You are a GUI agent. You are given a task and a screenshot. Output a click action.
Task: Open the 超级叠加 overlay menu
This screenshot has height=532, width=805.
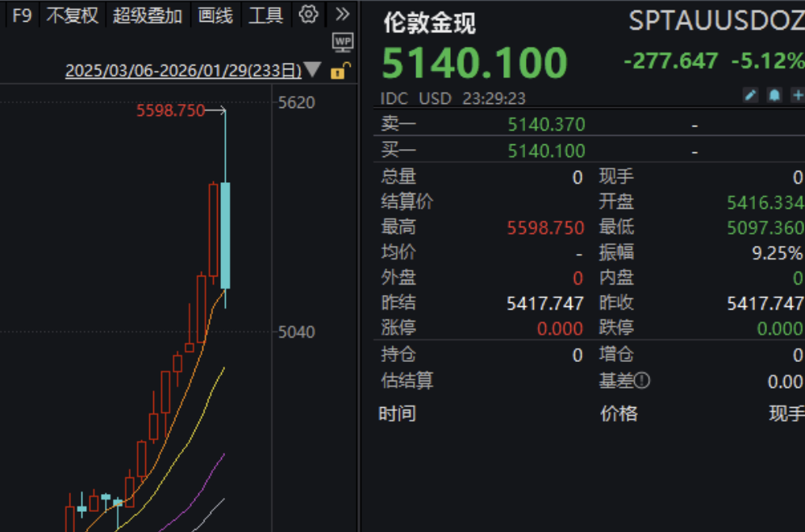[147, 15]
